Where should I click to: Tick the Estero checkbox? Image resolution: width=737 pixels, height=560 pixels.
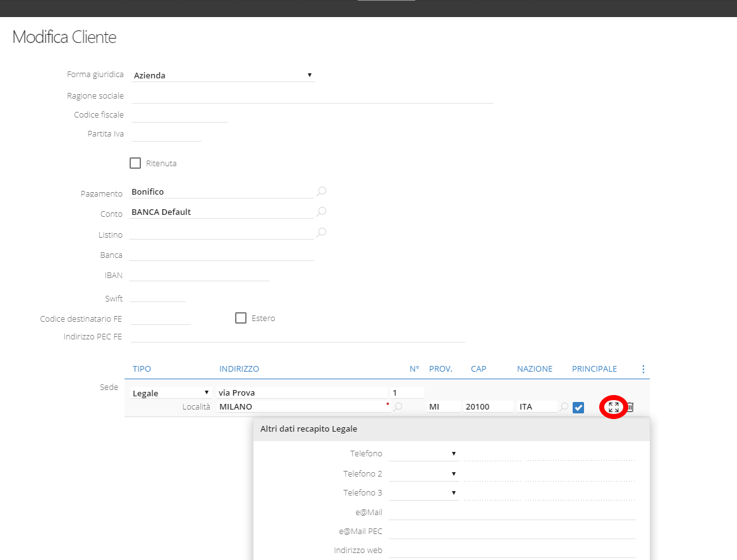(x=240, y=318)
